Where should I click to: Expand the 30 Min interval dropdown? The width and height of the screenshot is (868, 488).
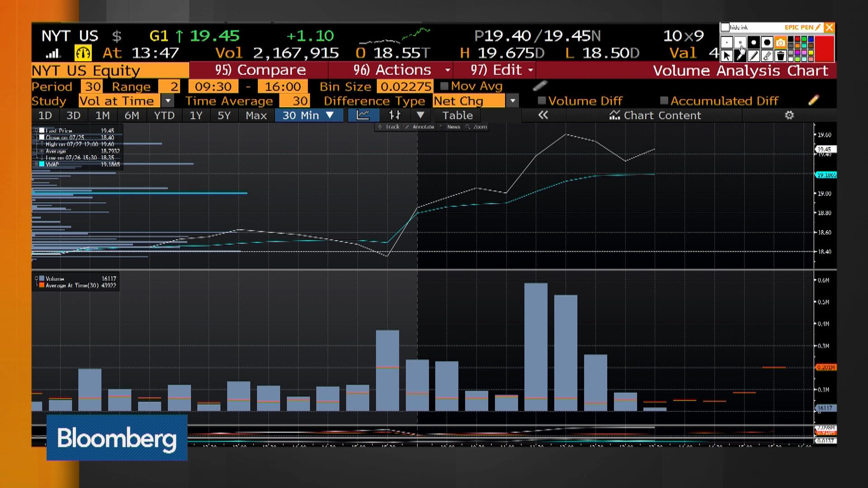pos(330,116)
